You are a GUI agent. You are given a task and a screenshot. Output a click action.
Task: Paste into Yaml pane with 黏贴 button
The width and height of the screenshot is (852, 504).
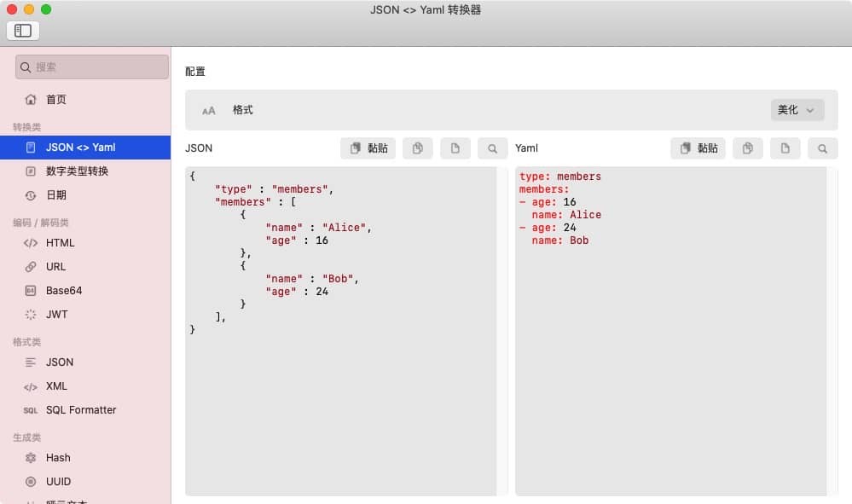click(x=698, y=148)
